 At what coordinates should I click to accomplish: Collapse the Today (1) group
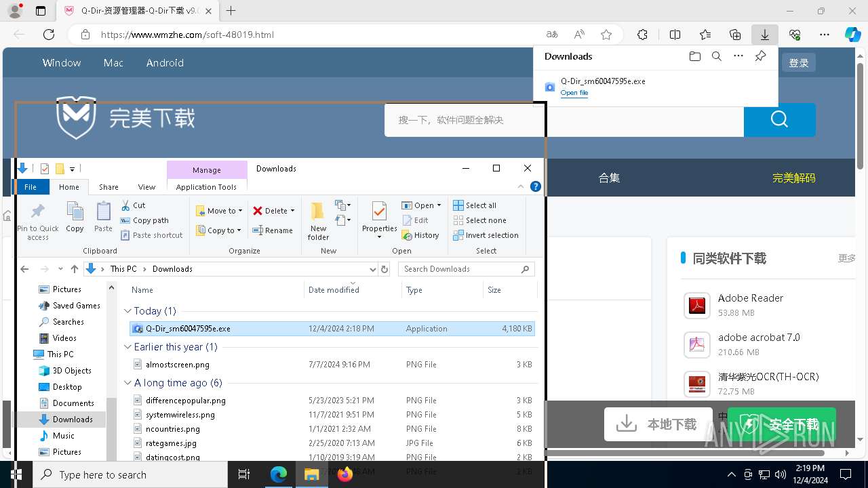(127, 311)
